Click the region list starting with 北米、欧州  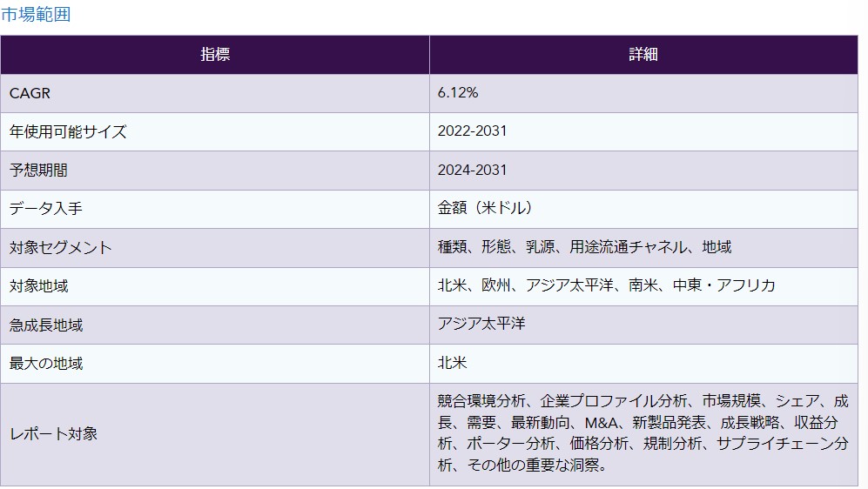pyautogui.click(x=606, y=285)
